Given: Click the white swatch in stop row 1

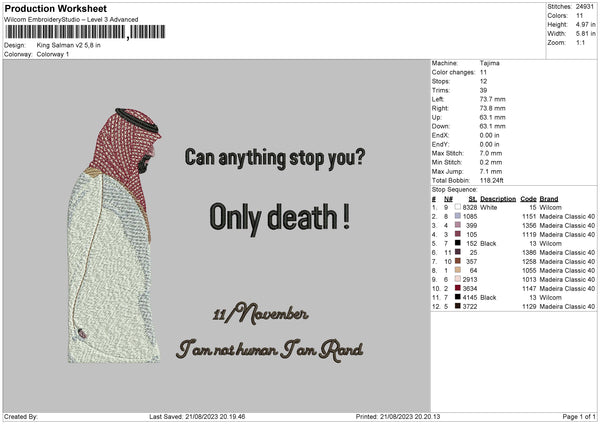Looking at the screenshot, I should 458,207.
